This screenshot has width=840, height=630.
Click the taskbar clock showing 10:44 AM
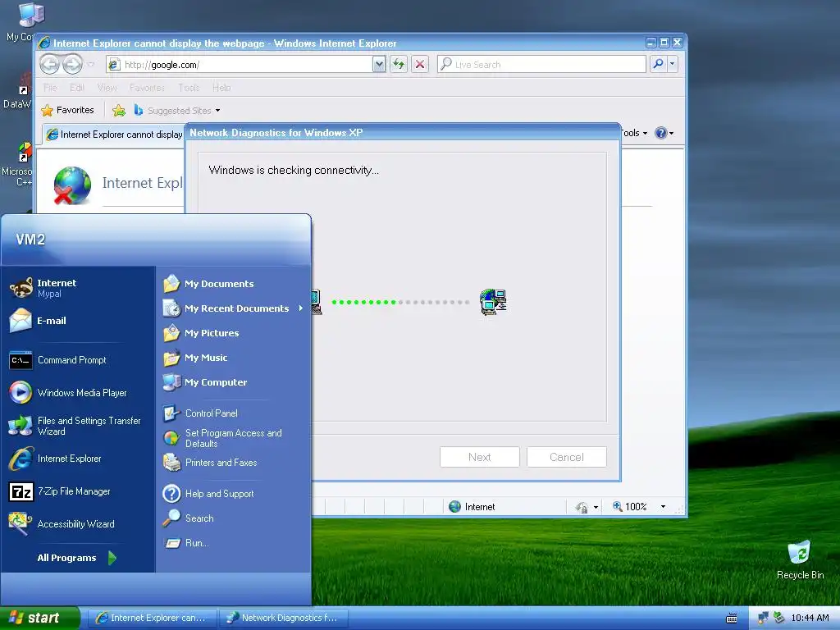click(x=810, y=618)
